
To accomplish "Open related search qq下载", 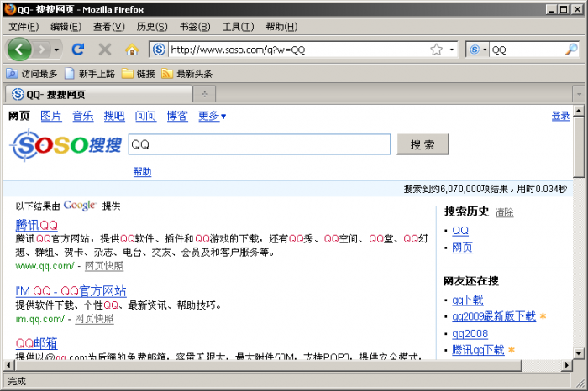I will click(x=468, y=300).
